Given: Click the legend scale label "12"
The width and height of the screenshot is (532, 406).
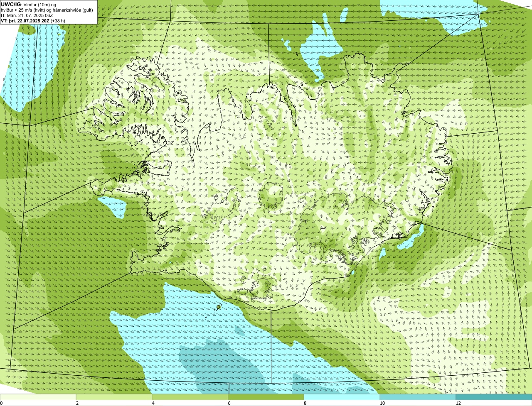Looking at the screenshot, I should point(458,403).
